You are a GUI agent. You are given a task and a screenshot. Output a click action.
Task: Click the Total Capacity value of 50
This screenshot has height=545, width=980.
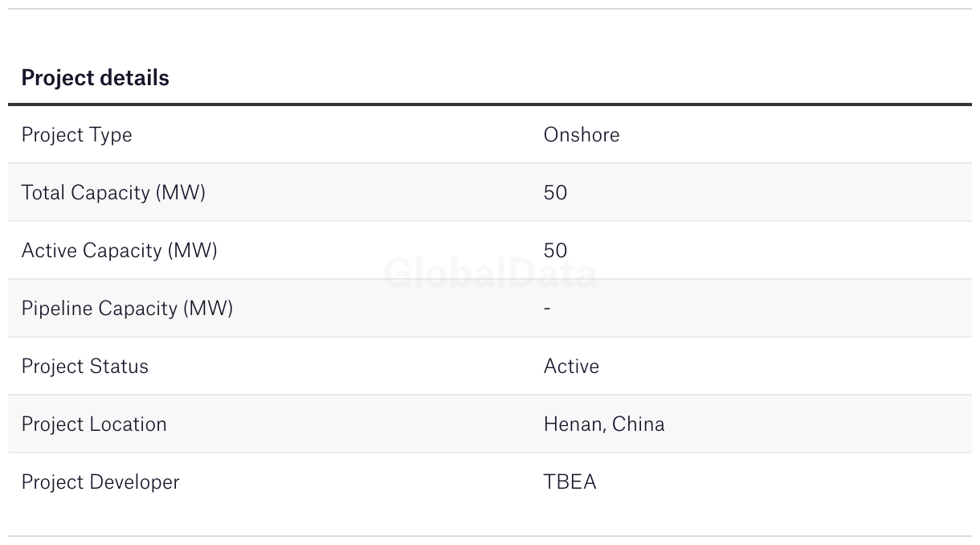555,192
